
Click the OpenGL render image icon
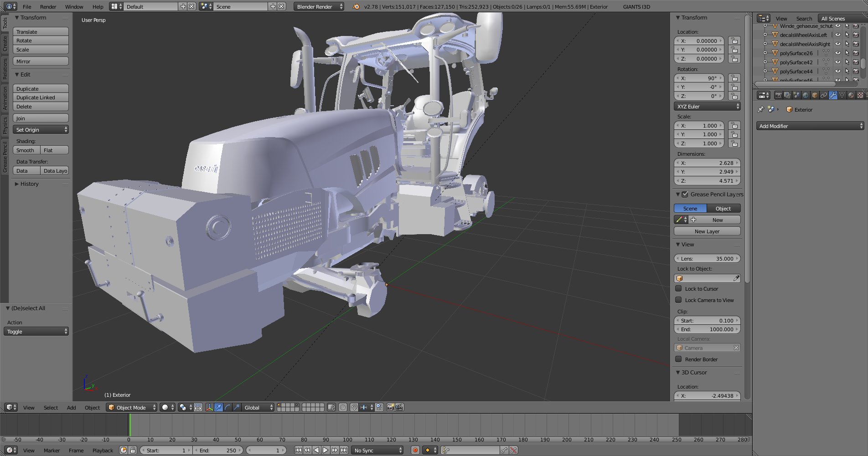pos(390,407)
